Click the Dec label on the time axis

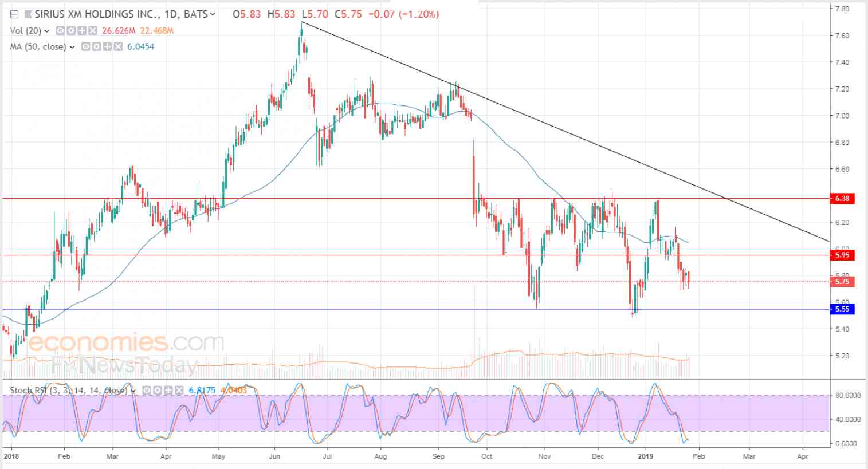pos(598,457)
